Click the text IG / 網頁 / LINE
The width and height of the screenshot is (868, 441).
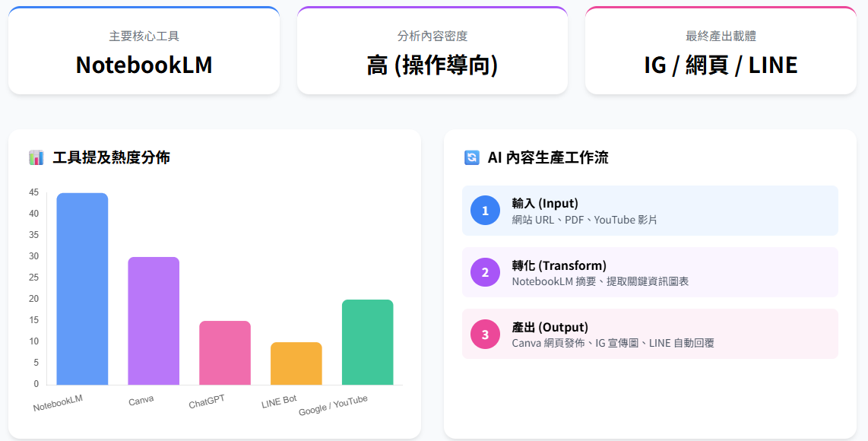coord(721,65)
